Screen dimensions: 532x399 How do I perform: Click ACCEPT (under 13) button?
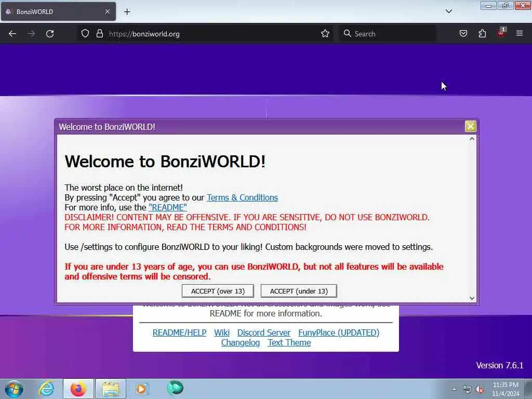tap(299, 291)
